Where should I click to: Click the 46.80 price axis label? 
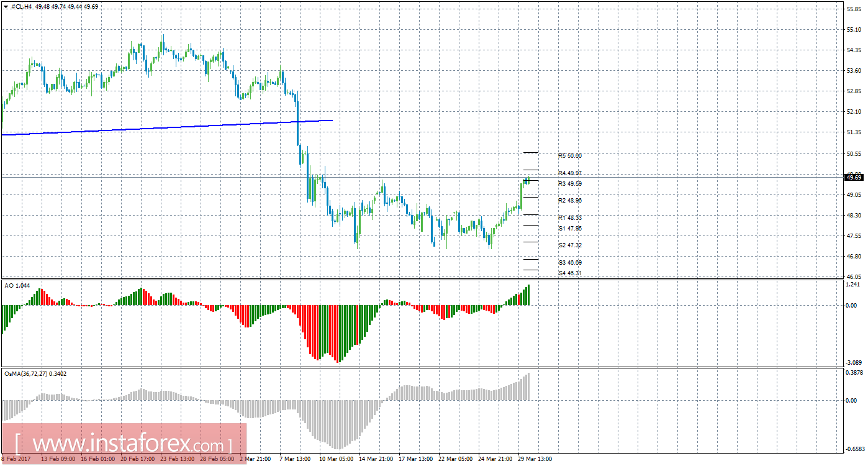tap(854, 256)
